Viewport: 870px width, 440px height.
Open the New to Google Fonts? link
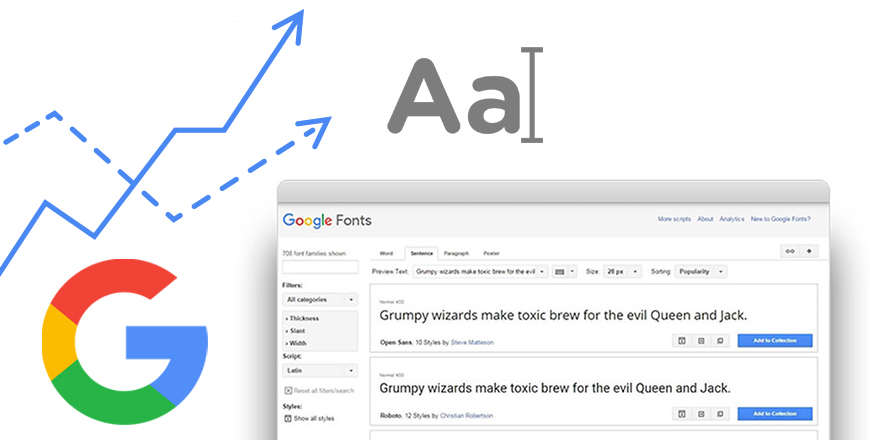pos(781,219)
